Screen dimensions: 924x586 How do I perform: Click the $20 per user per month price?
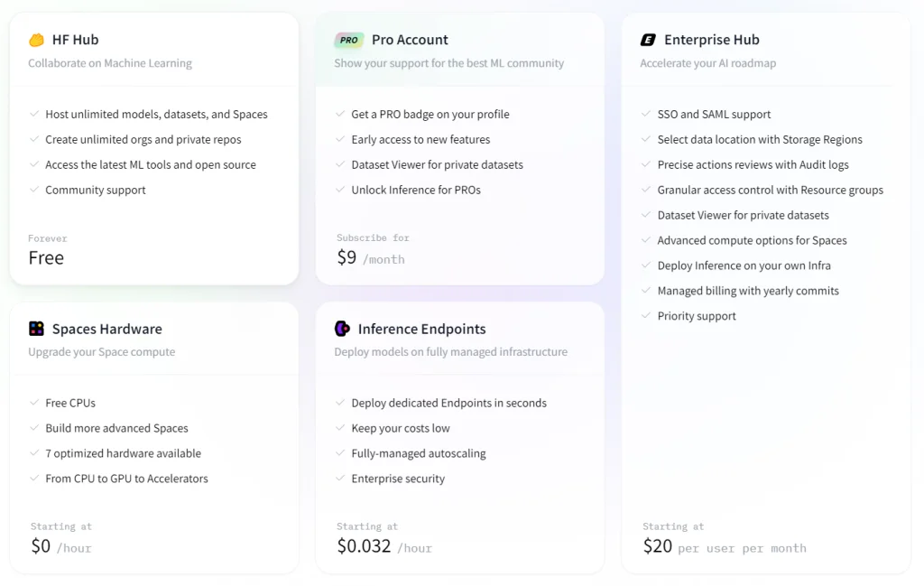[725, 546]
